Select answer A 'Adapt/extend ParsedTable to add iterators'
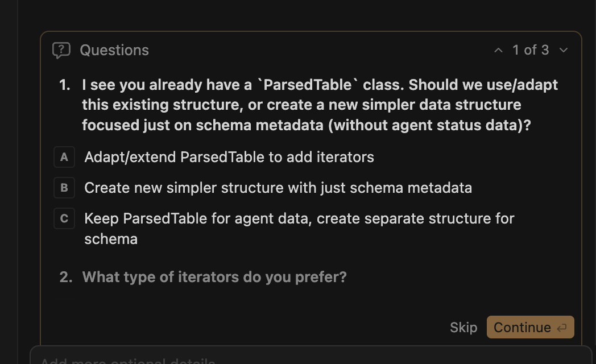The image size is (596, 364). click(x=229, y=157)
